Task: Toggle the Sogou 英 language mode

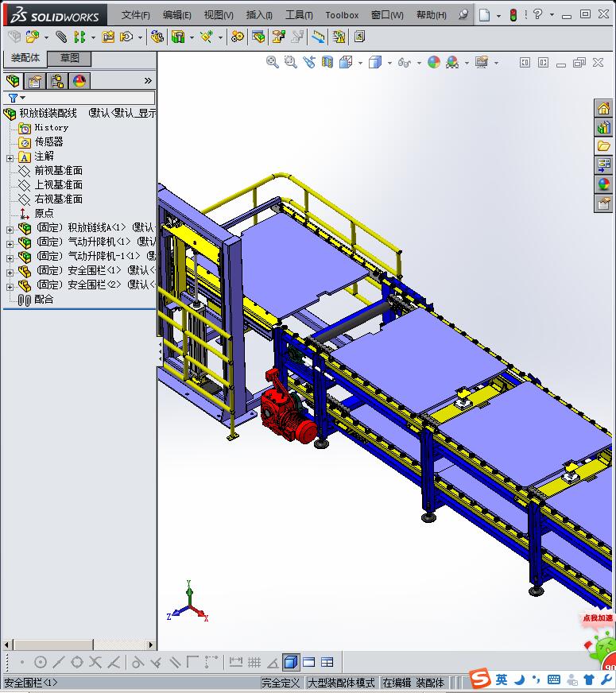Action: pos(502,679)
